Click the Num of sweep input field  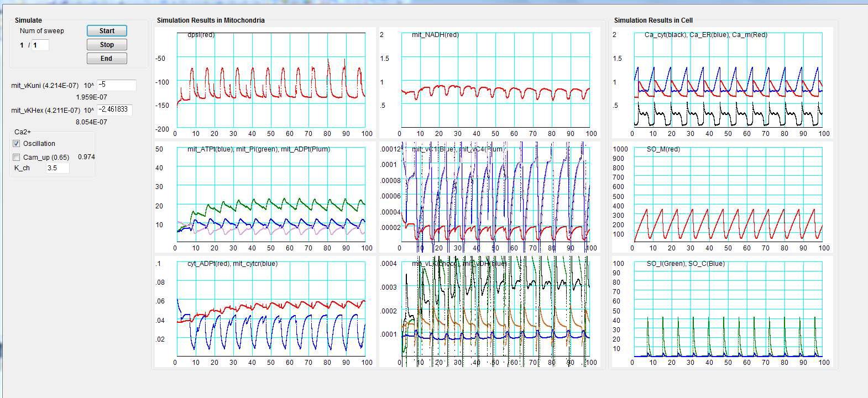(40, 45)
